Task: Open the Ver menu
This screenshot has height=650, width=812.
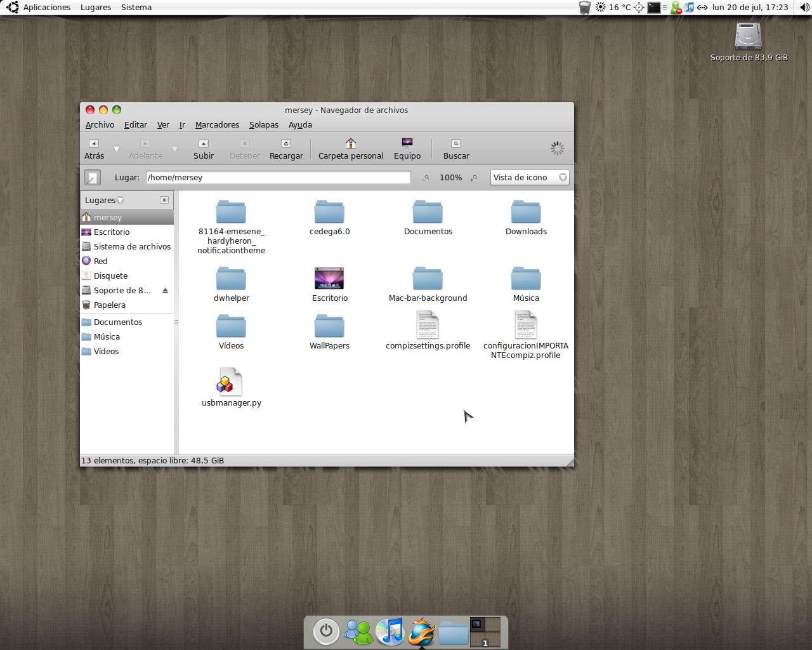Action: 163,125
